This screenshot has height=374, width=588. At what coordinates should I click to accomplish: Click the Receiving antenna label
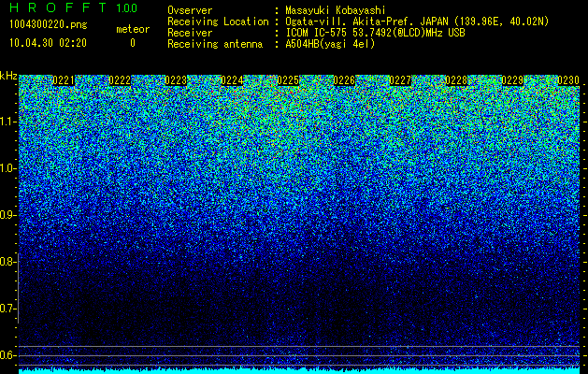pos(215,44)
